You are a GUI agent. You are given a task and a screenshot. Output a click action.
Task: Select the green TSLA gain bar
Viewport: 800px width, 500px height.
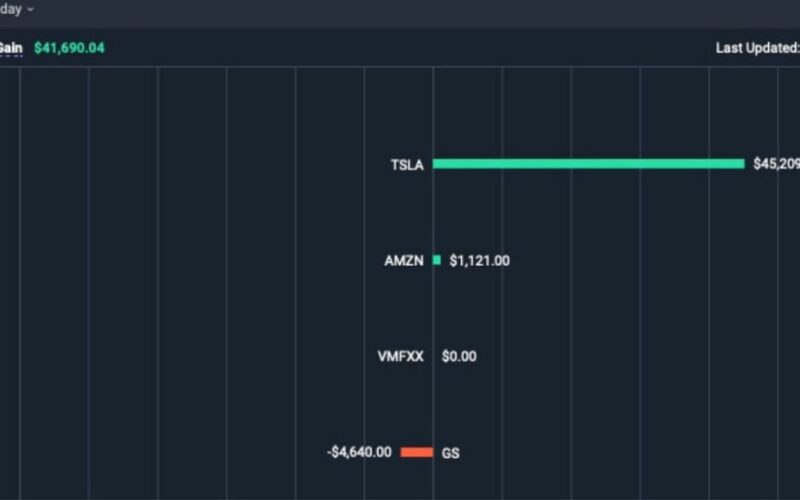pyautogui.click(x=589, y=164)
